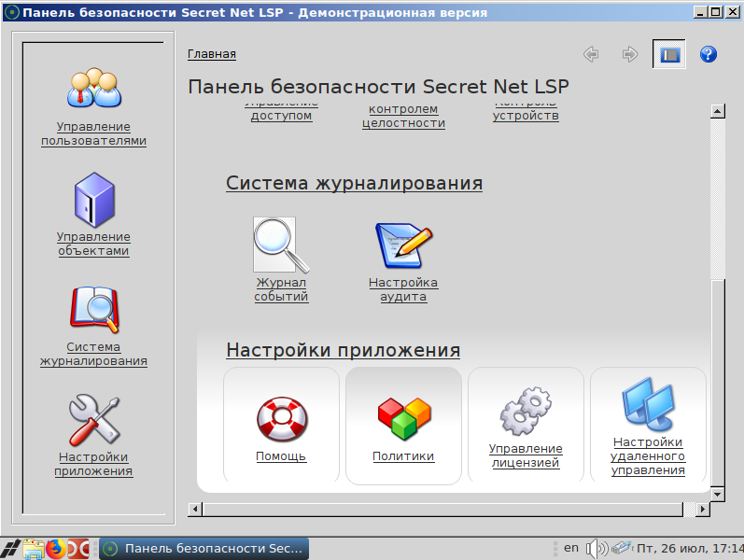The height and width of the screenshot is (560, 744).
Task: Open the taskbar start menu icon
Action: pyautogui.click(x=10, y=549)
